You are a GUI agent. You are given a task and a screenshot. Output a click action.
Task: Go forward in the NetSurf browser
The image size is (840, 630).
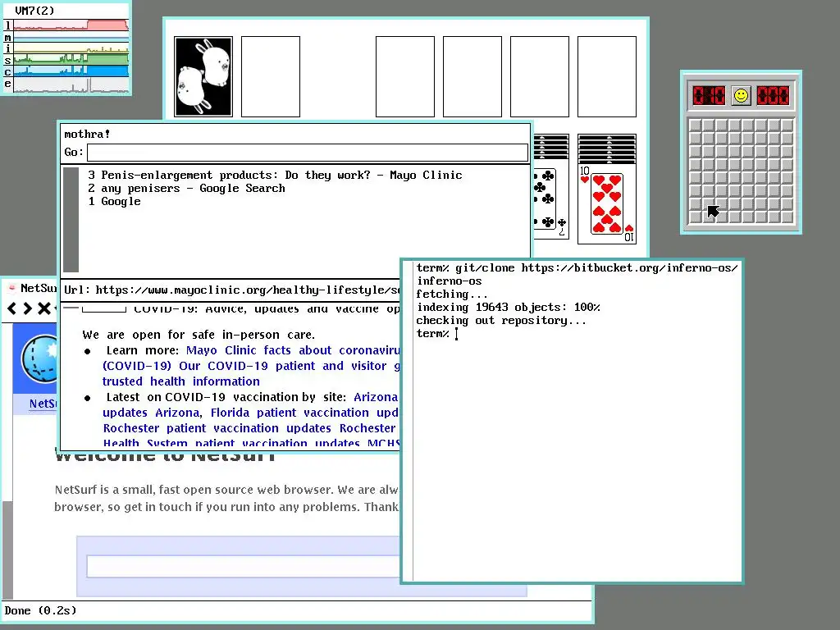[x=27, y=308]
